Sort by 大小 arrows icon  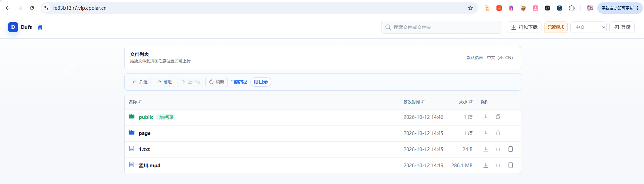click(x=471, y=101)
